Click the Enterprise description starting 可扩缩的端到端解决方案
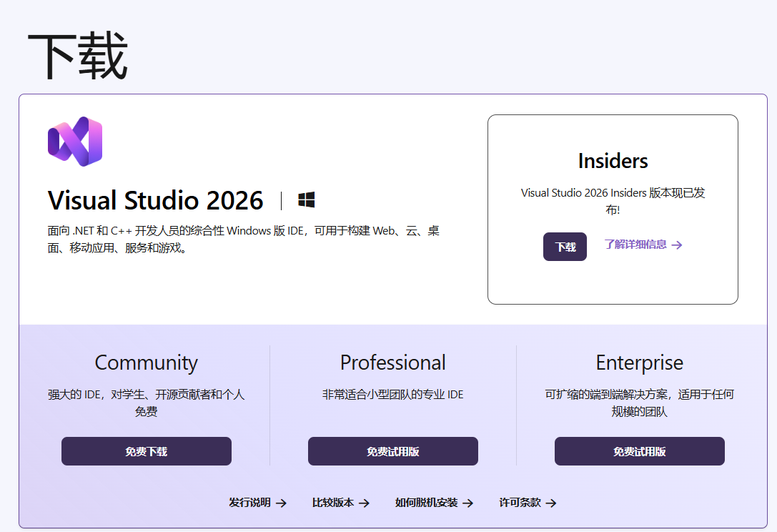The height and width of the screenshot is (532, 777). (x=639, y=403)
